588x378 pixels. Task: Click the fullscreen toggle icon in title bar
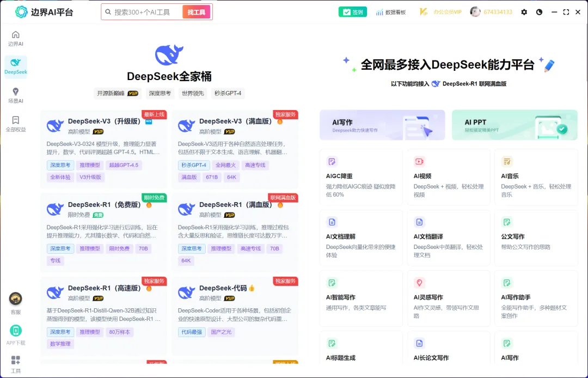pyautogui.click(x=566, y=12)
